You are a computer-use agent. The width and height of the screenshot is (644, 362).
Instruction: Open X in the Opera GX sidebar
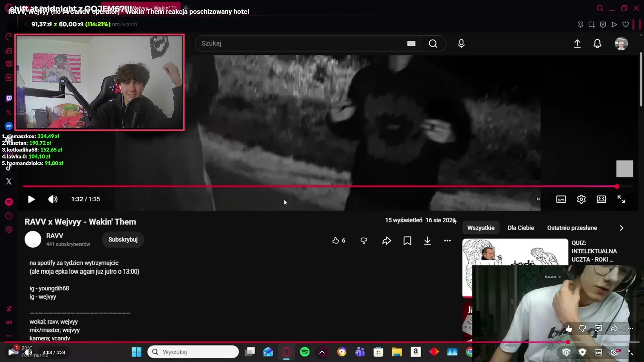9,182
